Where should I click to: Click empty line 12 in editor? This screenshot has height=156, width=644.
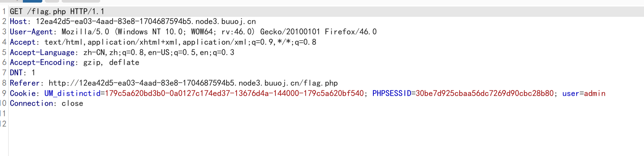pos(324,124)
